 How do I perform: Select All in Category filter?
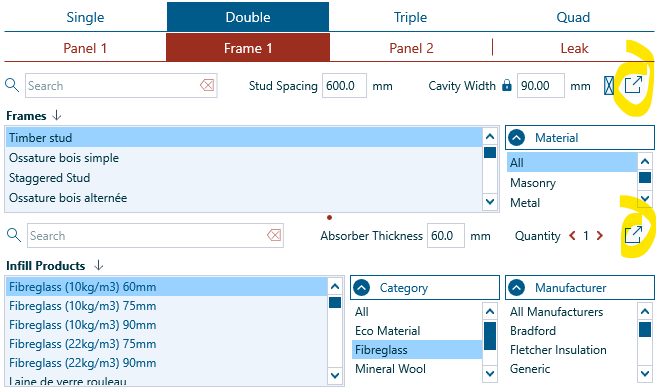(417, 312)
